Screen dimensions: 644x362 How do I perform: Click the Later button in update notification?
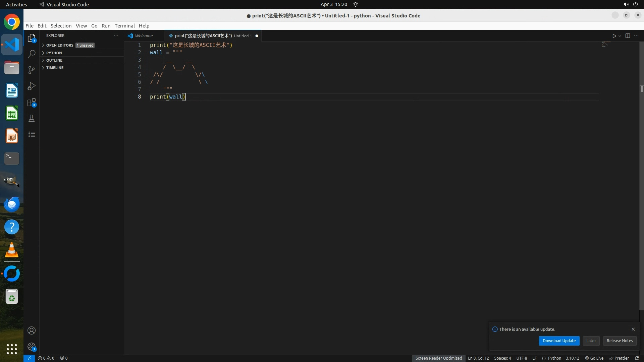click(591, 341)
